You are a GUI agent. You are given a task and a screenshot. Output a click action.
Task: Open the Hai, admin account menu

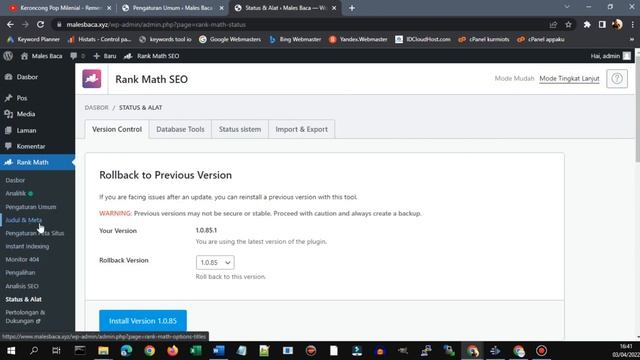tap(611, 56)
